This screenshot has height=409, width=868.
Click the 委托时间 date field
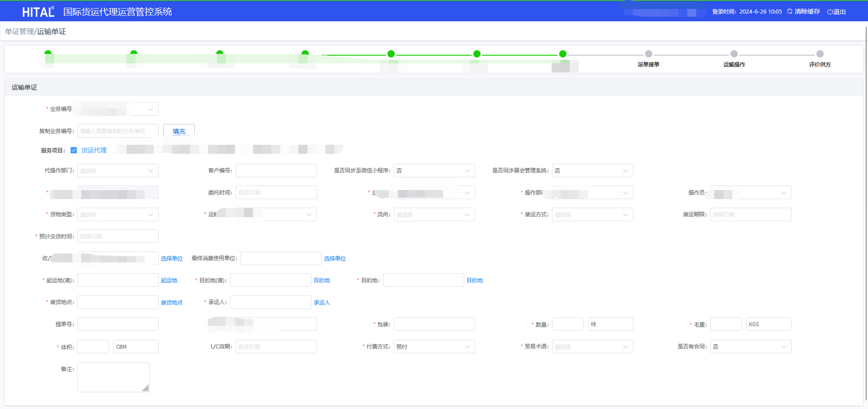pos(276,192)
